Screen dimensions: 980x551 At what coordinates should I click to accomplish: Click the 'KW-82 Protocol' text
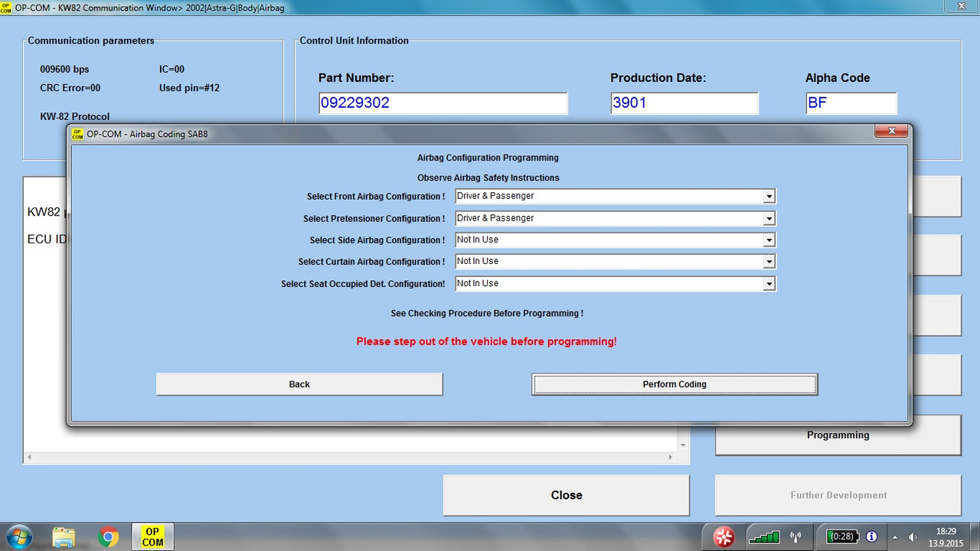pyautogui.click(x=75, y=117)
